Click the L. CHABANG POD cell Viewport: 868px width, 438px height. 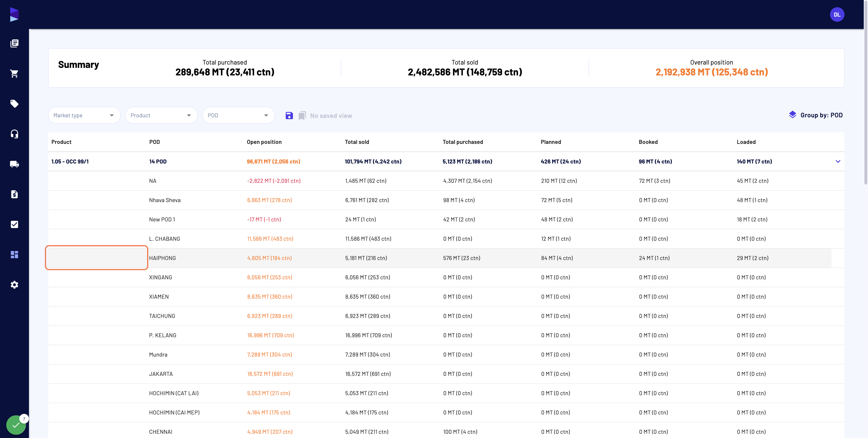[x=165, y=239]
